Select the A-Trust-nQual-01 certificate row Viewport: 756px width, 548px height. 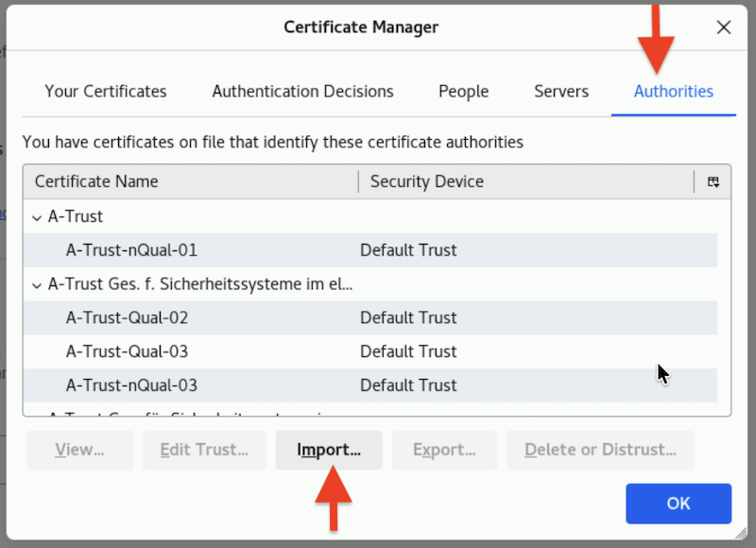pyautogui.click(x=131, y=250)
